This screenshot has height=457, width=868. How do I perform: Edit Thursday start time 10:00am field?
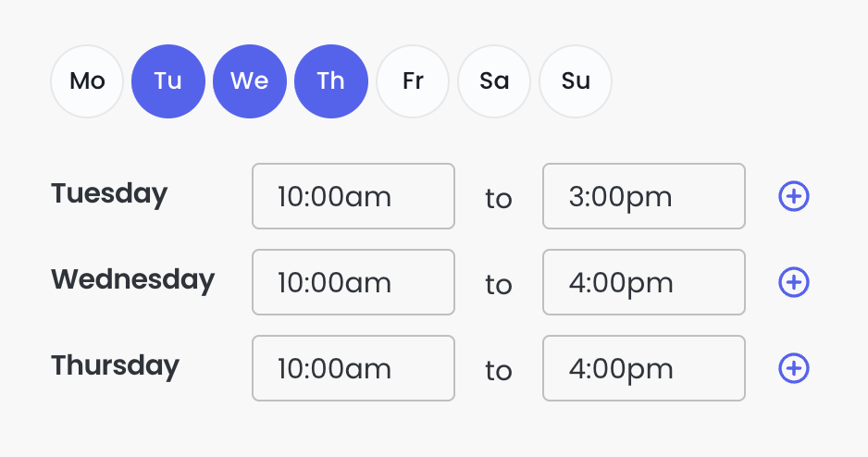tap(353, 368)
